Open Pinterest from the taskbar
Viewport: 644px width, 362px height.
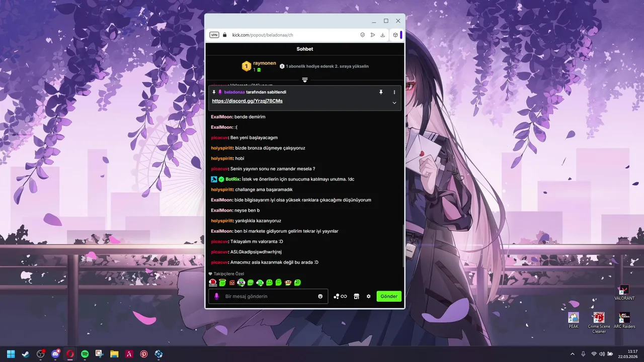[x=144, y=354]
